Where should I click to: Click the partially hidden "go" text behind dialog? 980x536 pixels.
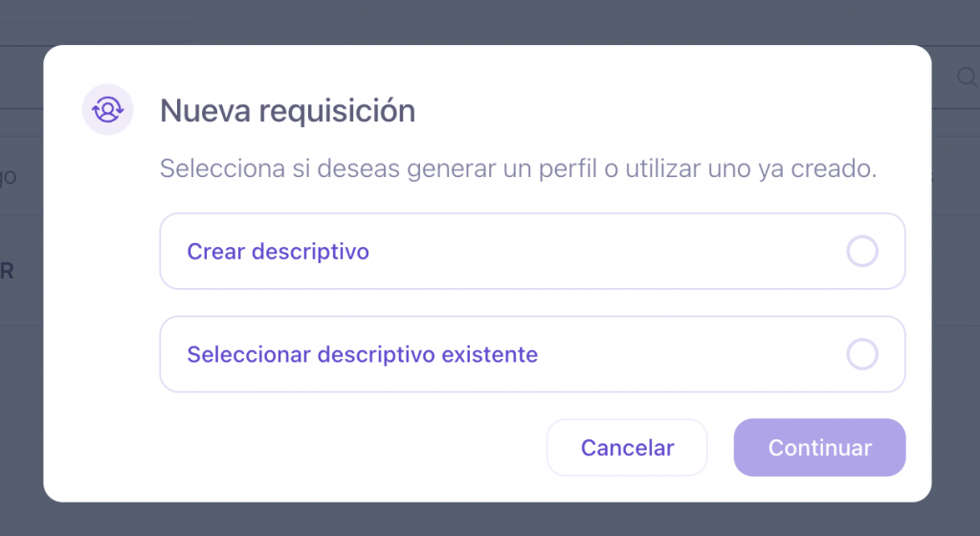(x=8, y=178)
